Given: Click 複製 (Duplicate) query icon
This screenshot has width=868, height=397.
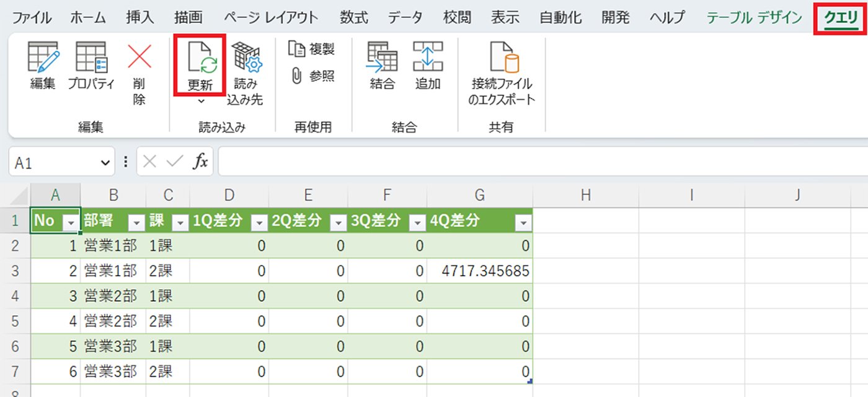Looking at the screenshot, I should click(297, 49).
